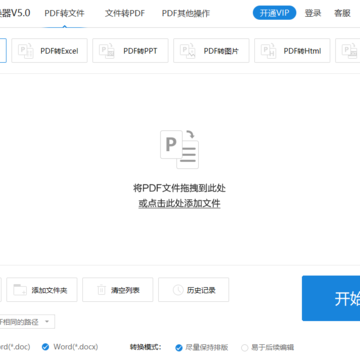Open 客服 support
Viewport: 360px width, 360px height.
342,13
